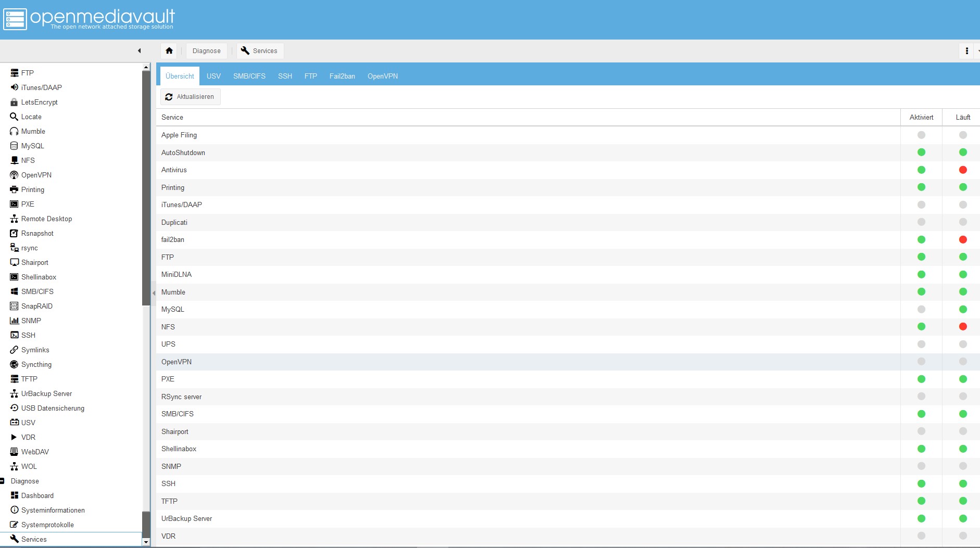This screenshot has width=980, height=548.
Task: Select the fail2ban service row
Action: 568,240
